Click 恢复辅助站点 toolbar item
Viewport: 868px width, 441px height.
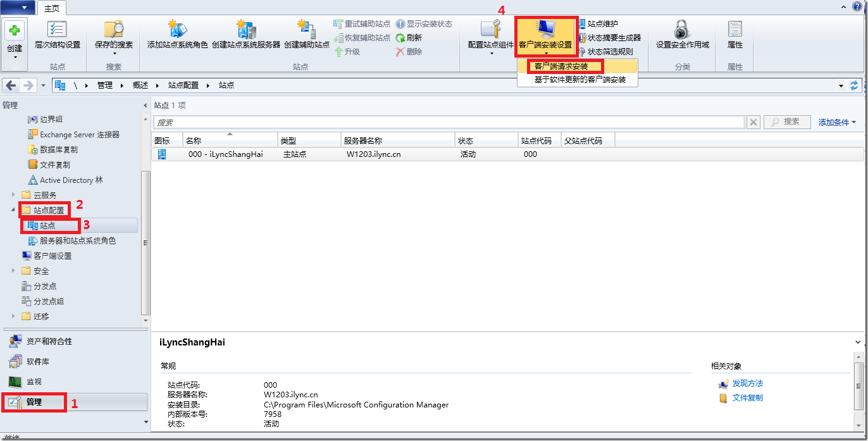[x=362, y=38]
